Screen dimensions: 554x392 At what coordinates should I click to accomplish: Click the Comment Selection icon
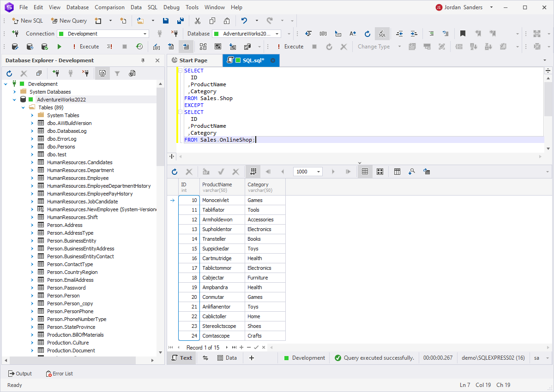pyautogui.click(x=431, y=34)
